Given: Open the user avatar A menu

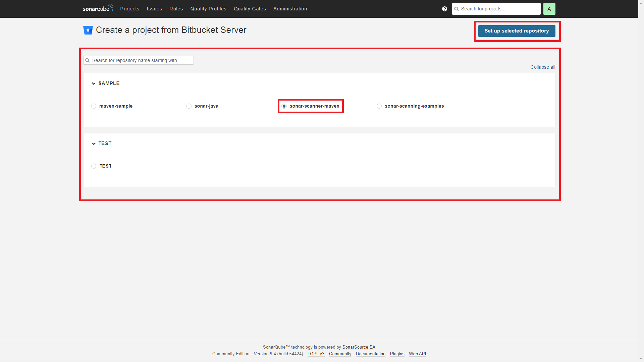Looking at the screenshot, I should pyautogui.click(x=549, y=9).
